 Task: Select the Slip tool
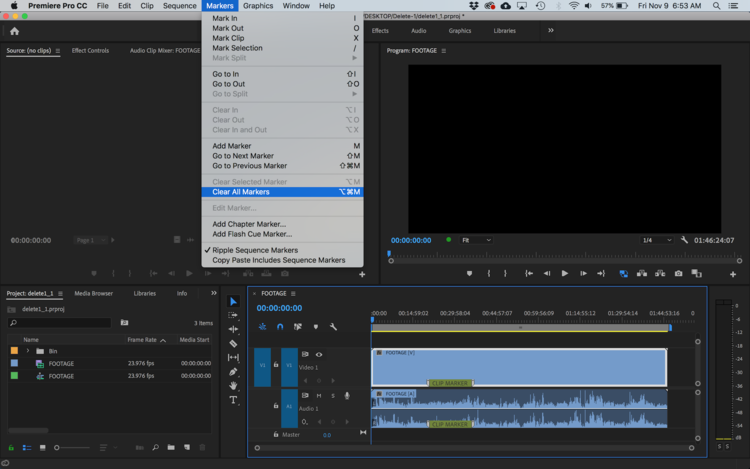click(233, 357)
